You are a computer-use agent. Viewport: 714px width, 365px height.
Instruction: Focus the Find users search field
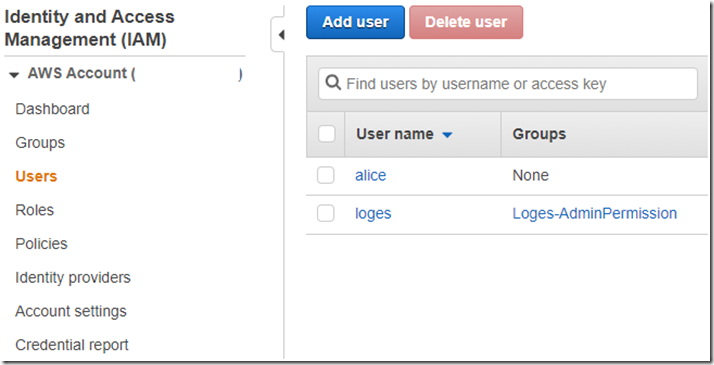tap(508, 84)
